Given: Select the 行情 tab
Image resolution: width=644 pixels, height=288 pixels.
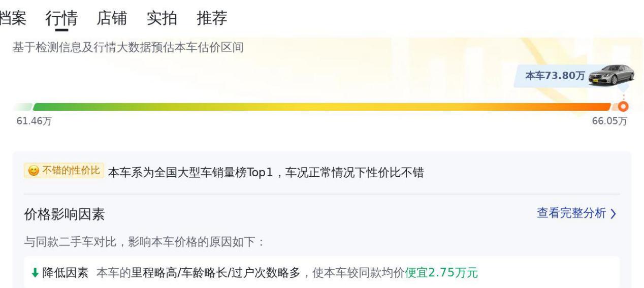Looking at the screenshot, I should 61,18.
